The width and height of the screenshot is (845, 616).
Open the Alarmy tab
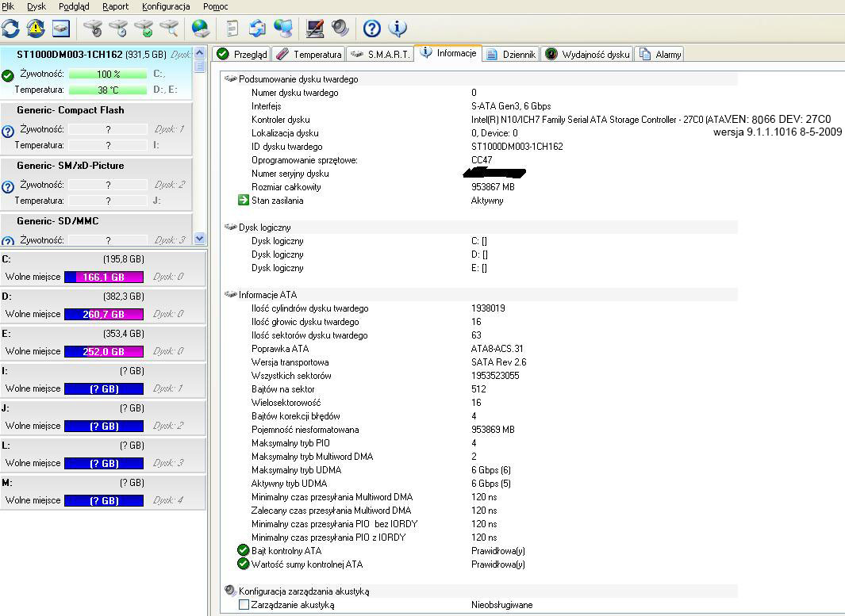[x=659, y=54]
